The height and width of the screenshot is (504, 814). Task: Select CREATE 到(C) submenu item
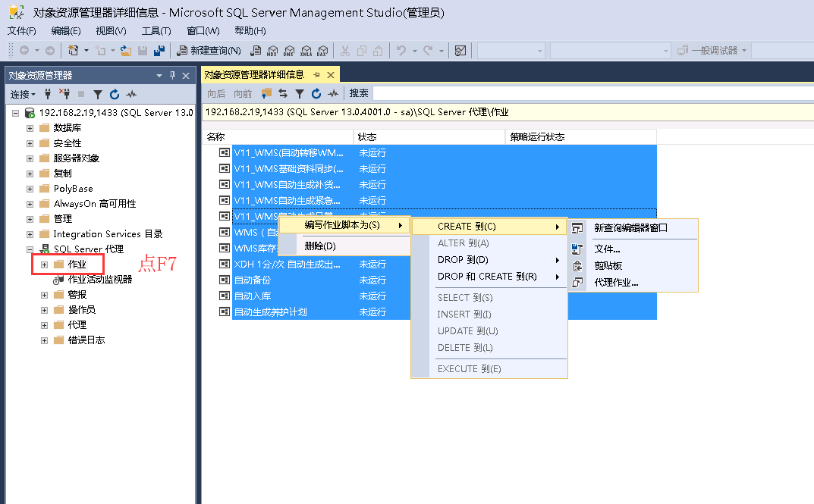click(489, 227)
